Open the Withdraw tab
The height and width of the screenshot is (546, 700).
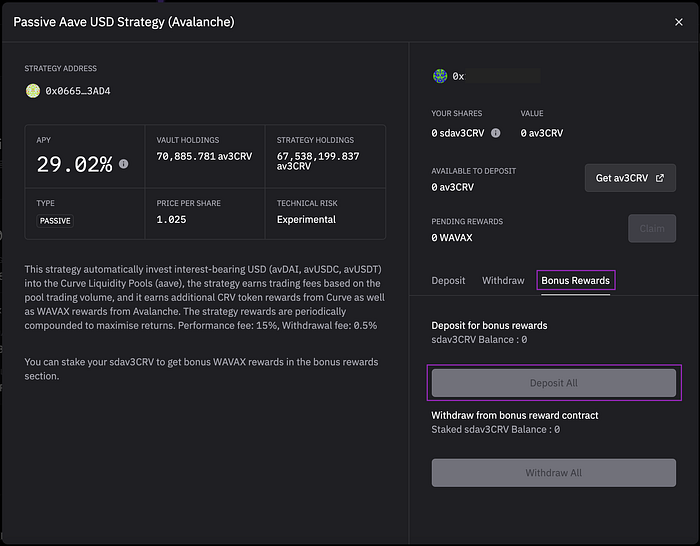[x=503, y=281]
